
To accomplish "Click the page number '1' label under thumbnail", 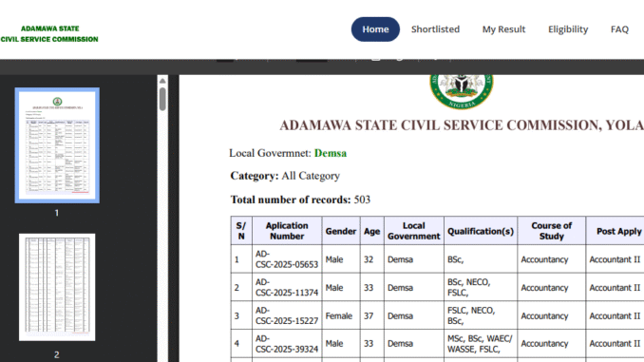I will pos(57,213).
